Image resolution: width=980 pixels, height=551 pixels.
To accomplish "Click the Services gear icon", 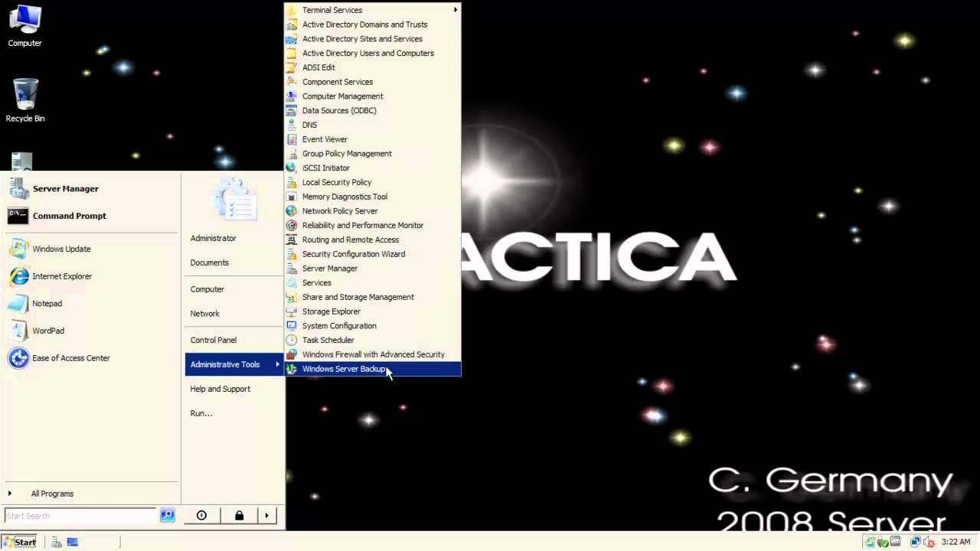I will (x=291, y=282).
